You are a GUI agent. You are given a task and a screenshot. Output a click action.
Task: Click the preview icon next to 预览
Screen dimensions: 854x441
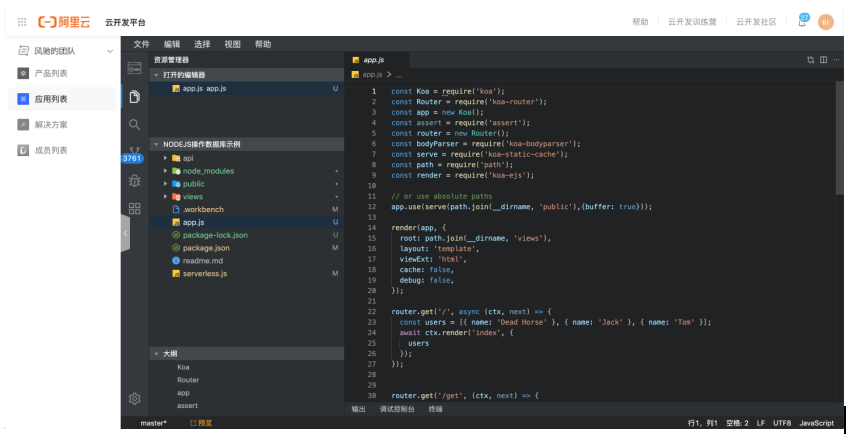[x=193, y=423]
